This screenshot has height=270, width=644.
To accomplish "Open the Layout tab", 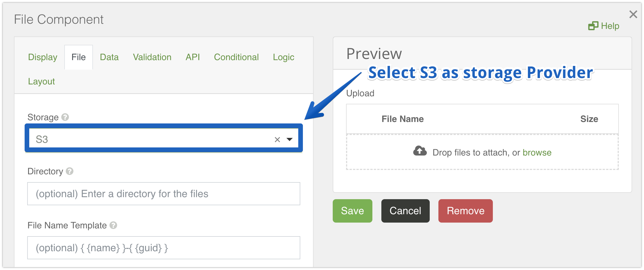I will [41, 82].
